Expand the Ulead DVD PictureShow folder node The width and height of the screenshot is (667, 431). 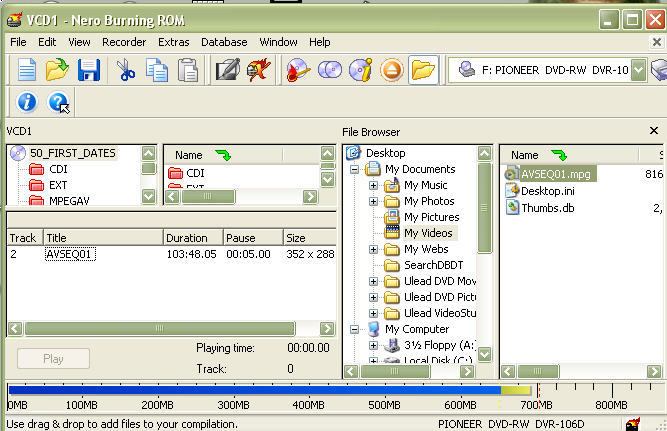pyautogui.click(x=373, y=297)
